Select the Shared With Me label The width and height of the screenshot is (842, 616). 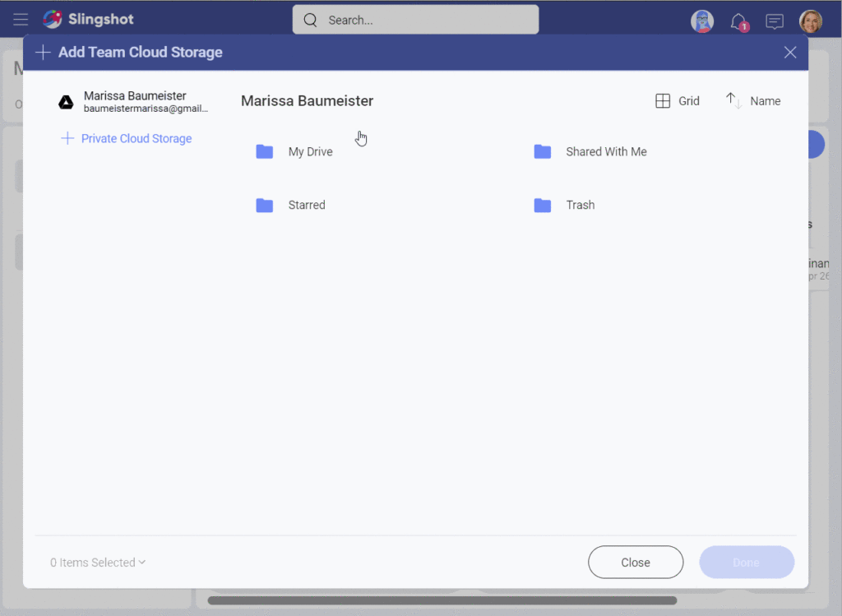point(606,152)
